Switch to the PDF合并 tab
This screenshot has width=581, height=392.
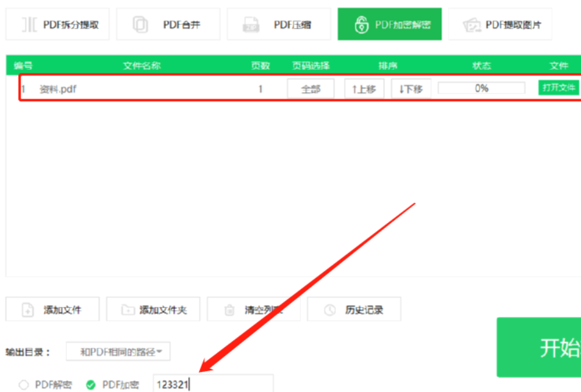click(168, 24)
